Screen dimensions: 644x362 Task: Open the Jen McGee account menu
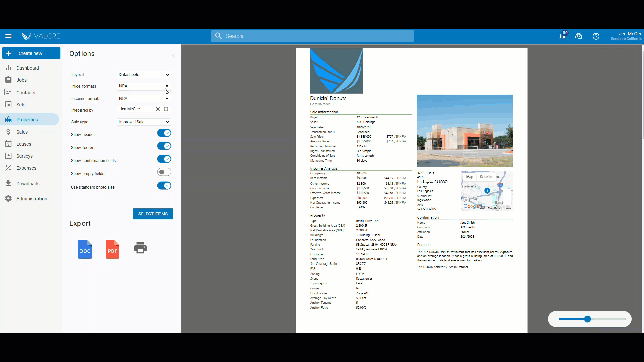[x=627, y=36]
